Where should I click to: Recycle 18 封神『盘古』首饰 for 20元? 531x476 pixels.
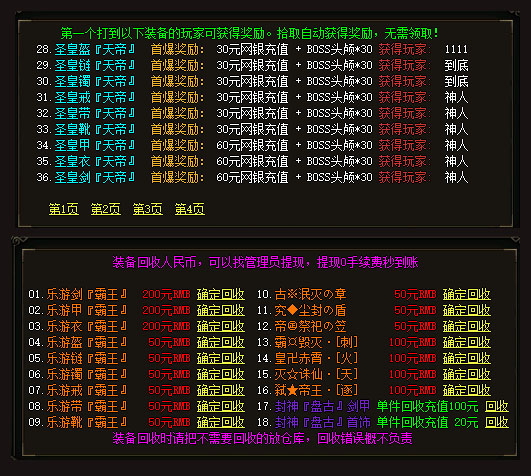pyautogui.click(x=497, y=422)
